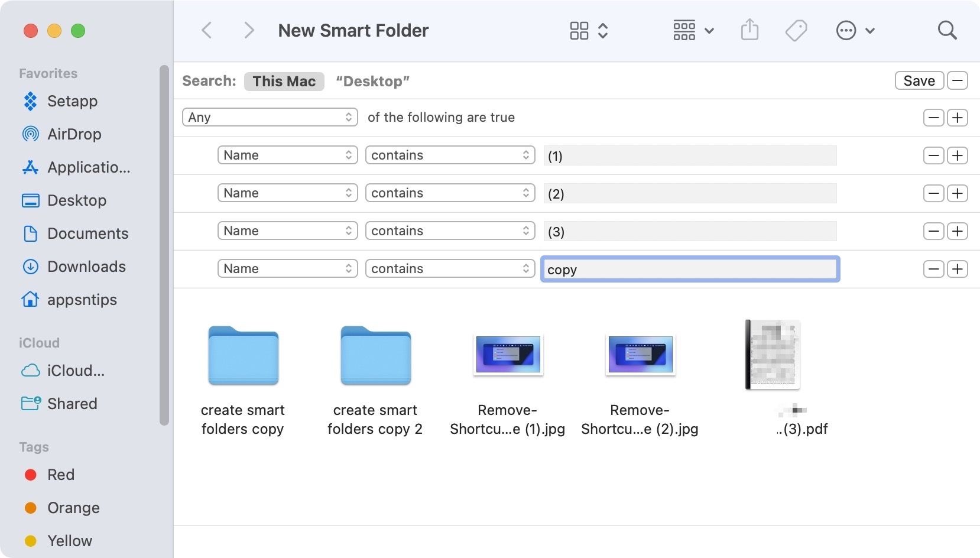Open the Any match-type dropdown

[x=270, y=117]
